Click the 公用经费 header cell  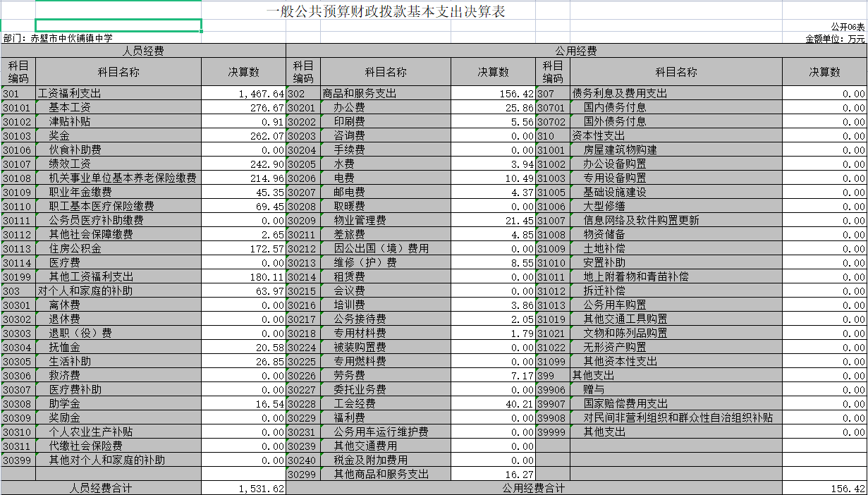point(576,51)
